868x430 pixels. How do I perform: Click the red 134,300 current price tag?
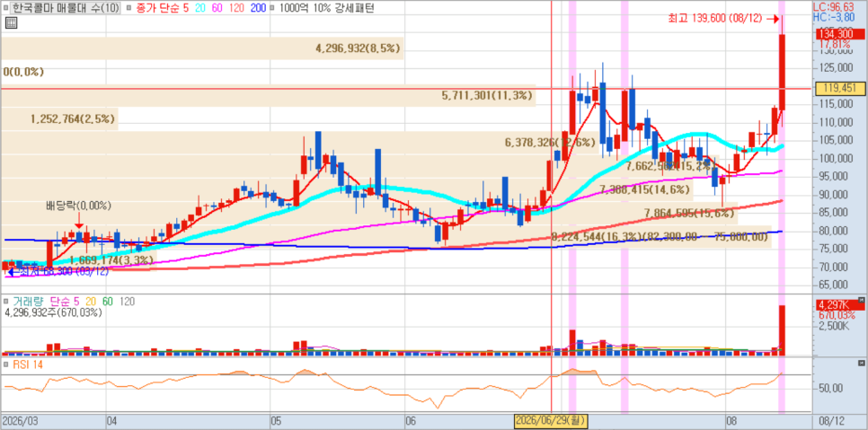click(839, 34)
